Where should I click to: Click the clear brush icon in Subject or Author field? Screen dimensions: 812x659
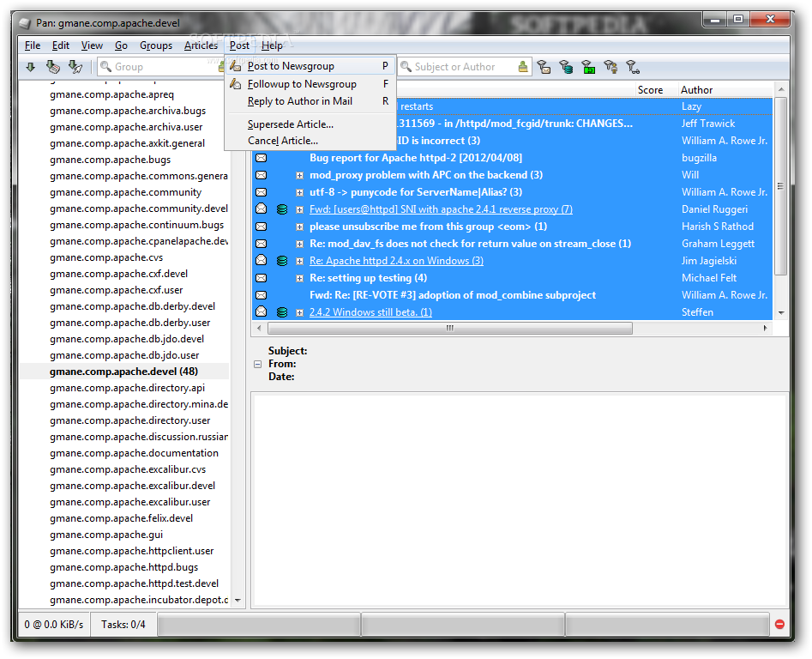click(x=523, y=67)
